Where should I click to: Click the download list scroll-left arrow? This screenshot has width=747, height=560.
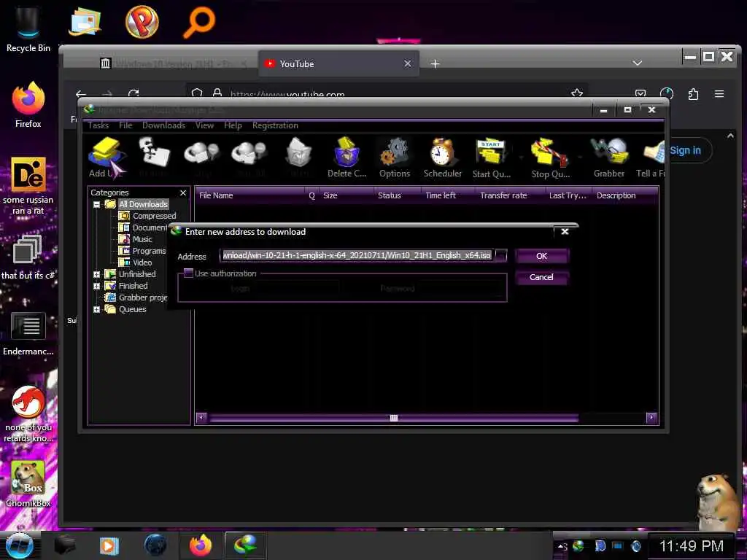click(201, 418)
